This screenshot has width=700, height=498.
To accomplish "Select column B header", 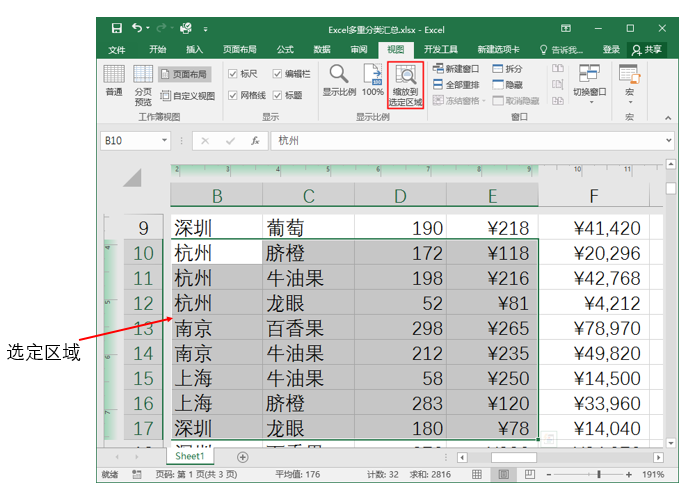I will (217, 195).
